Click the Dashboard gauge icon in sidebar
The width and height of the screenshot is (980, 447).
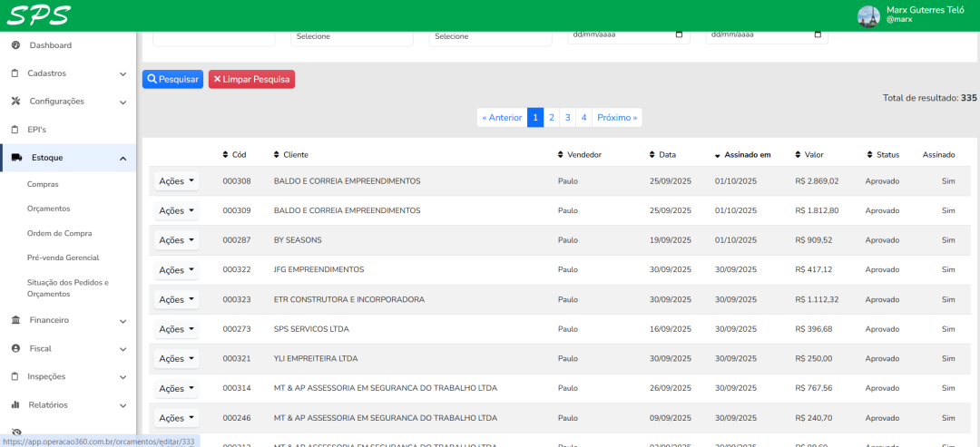15,45
